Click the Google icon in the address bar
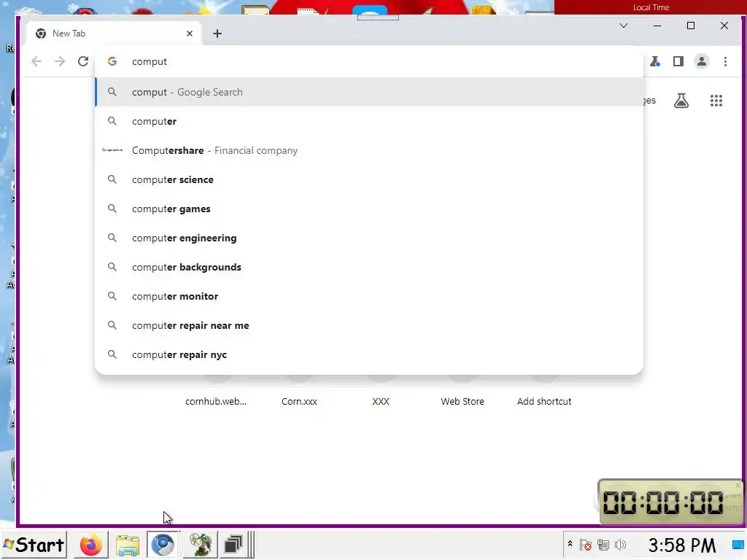This screenshot has width=747, height=560. 112,61
